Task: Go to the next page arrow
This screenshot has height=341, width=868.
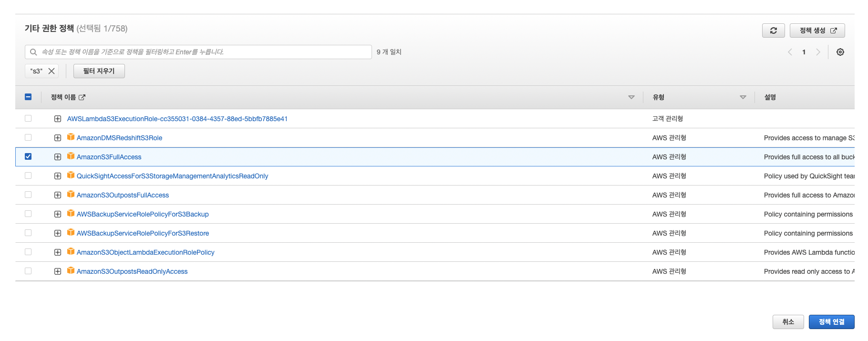Action: [x=818, y=52]
